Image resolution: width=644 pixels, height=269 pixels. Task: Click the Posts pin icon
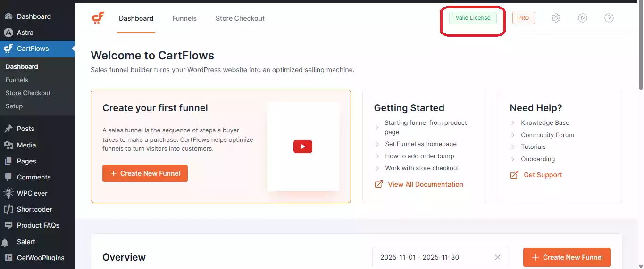(x=8, y=129)
